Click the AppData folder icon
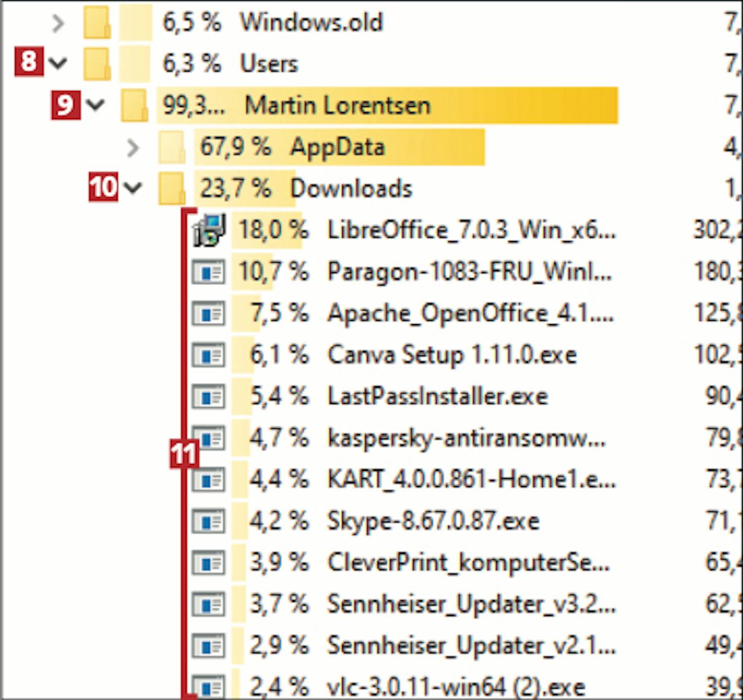The width and height of the screenshot is (743, 700). point(172,147)
